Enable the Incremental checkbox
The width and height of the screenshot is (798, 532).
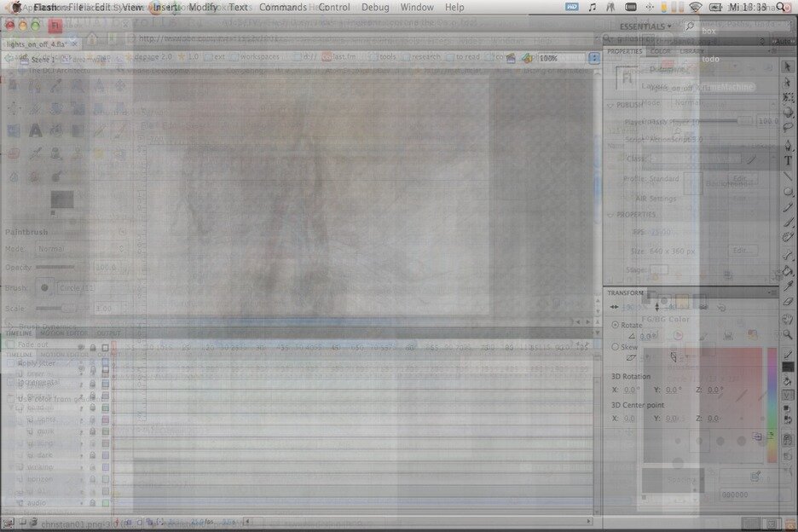tap(11, 382)
